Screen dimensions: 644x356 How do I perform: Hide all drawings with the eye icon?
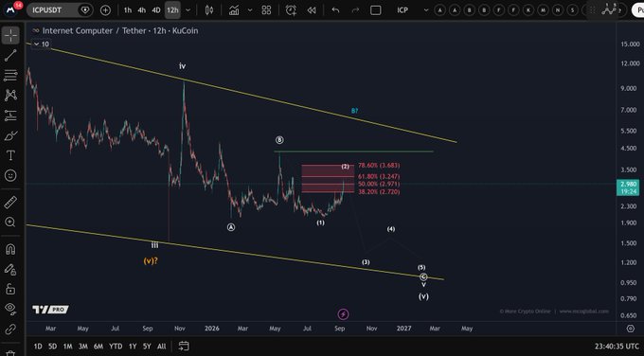pyautogui.click(x=10, y=308)
